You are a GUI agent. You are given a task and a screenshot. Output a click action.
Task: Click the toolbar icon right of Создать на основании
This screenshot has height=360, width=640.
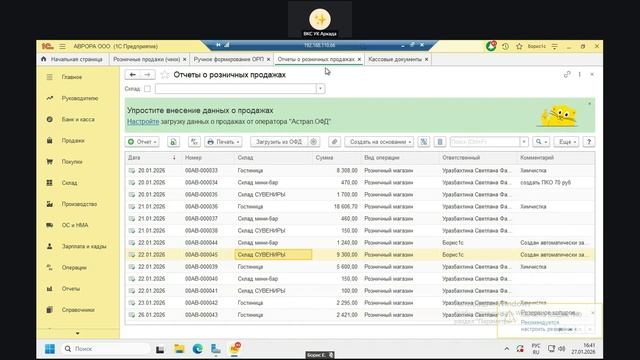click(x=424, y=142)
